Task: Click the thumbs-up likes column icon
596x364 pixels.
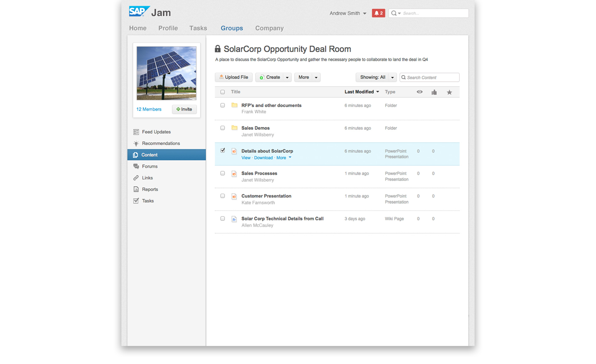Action: coord(434,92)
